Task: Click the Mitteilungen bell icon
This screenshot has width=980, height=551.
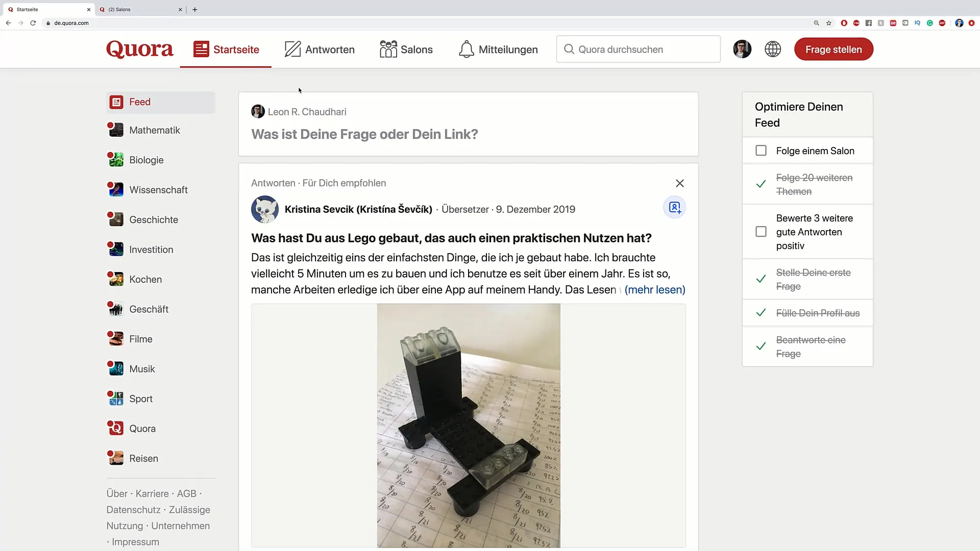Action: pos(467,49)
